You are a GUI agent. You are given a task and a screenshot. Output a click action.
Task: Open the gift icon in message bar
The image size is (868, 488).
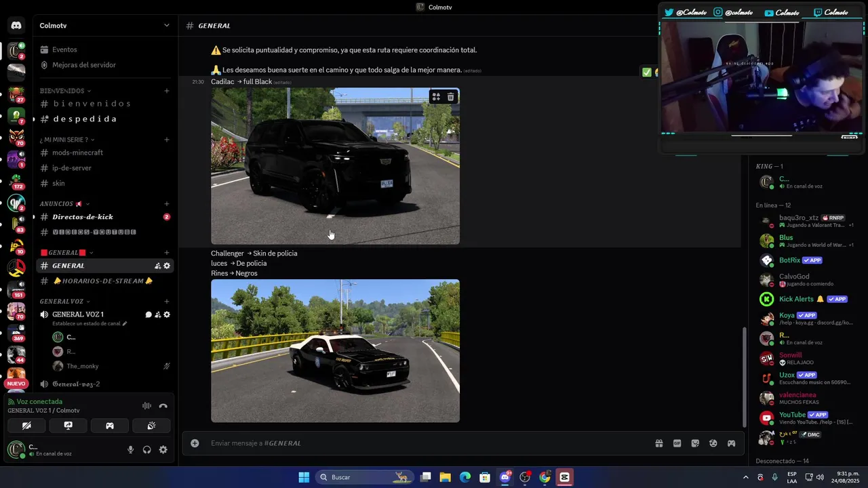coord(658,443)
